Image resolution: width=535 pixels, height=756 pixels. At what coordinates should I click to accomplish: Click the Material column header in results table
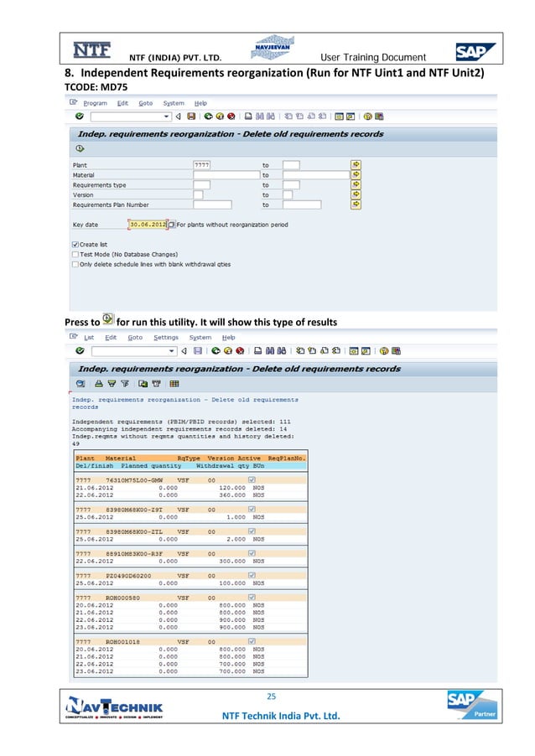pos(121,458)
